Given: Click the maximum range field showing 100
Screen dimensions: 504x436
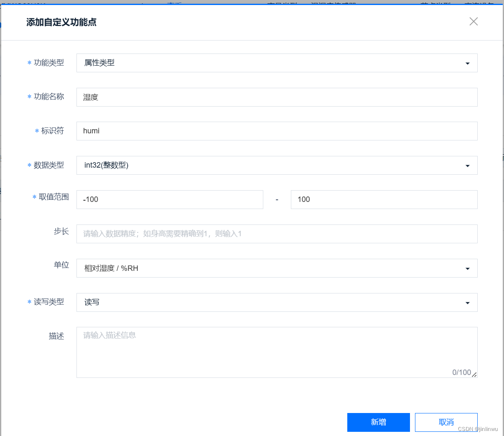Looking at the screenshot, I should click(x=384, y=199).
